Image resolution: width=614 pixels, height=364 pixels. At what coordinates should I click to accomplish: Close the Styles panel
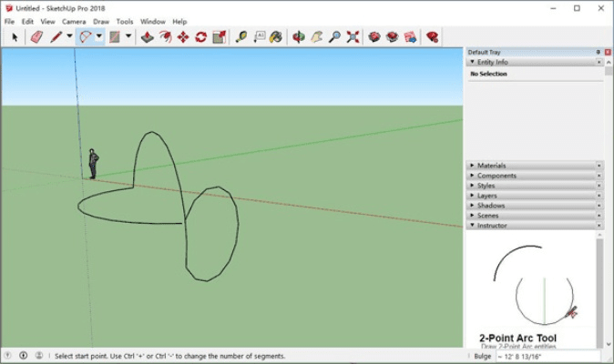(599, 186)
